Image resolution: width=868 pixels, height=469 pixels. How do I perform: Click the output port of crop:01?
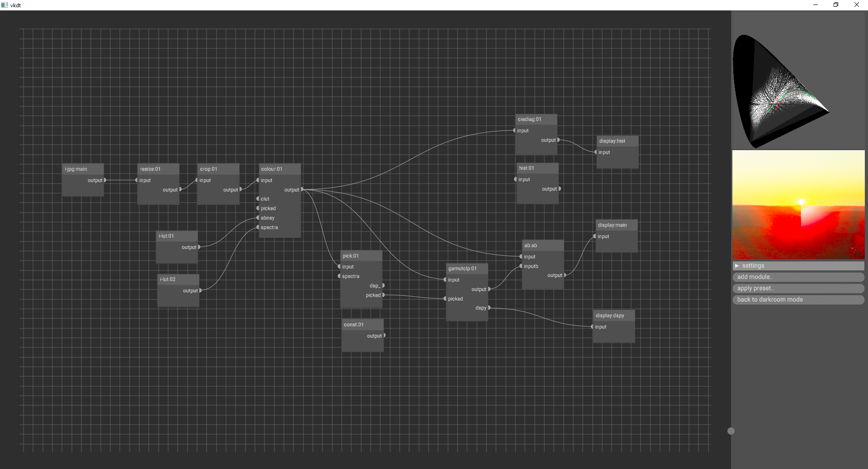point(241,189)
